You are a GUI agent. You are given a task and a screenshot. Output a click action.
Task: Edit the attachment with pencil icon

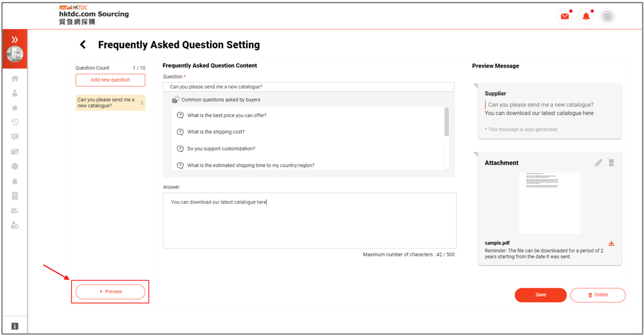click(x=598, y=163)
